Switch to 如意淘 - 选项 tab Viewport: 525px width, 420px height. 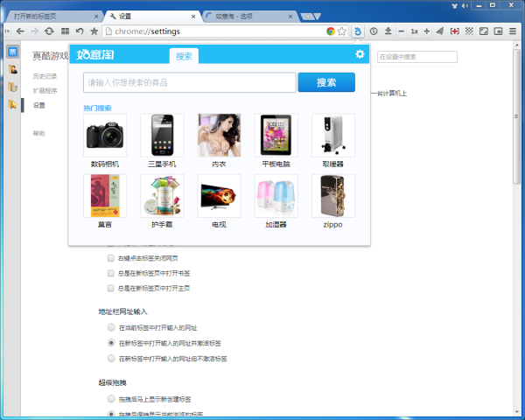pos(249,16)
